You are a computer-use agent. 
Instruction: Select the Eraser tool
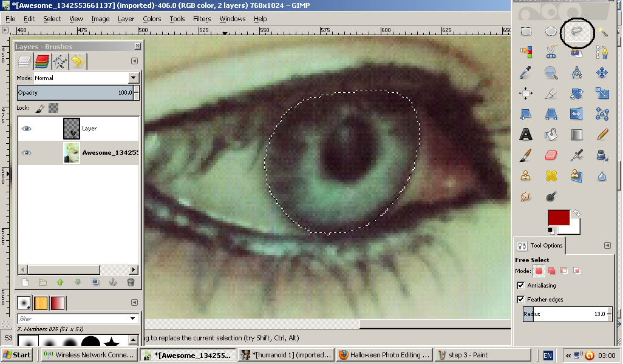[x=551, y=155]
